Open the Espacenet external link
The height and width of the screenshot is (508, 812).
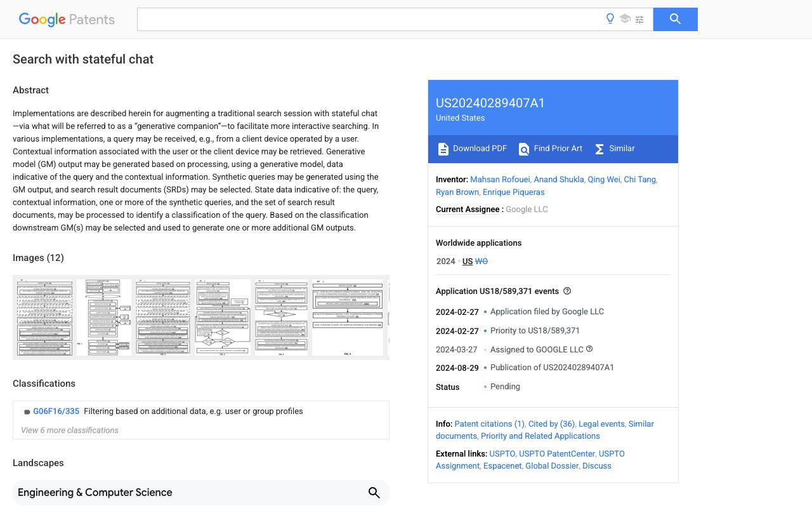pos(502,465)
